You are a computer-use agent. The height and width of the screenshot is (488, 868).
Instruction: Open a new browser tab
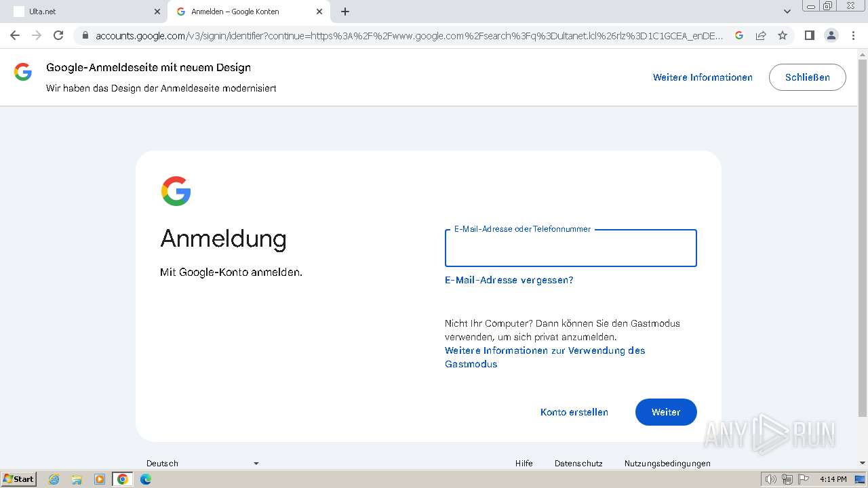[x=345, y=12]
